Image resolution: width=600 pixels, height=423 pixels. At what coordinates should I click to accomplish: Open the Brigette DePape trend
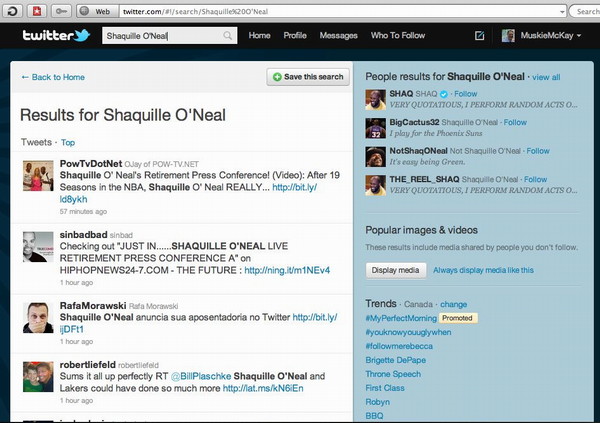[x=396, y=360]
